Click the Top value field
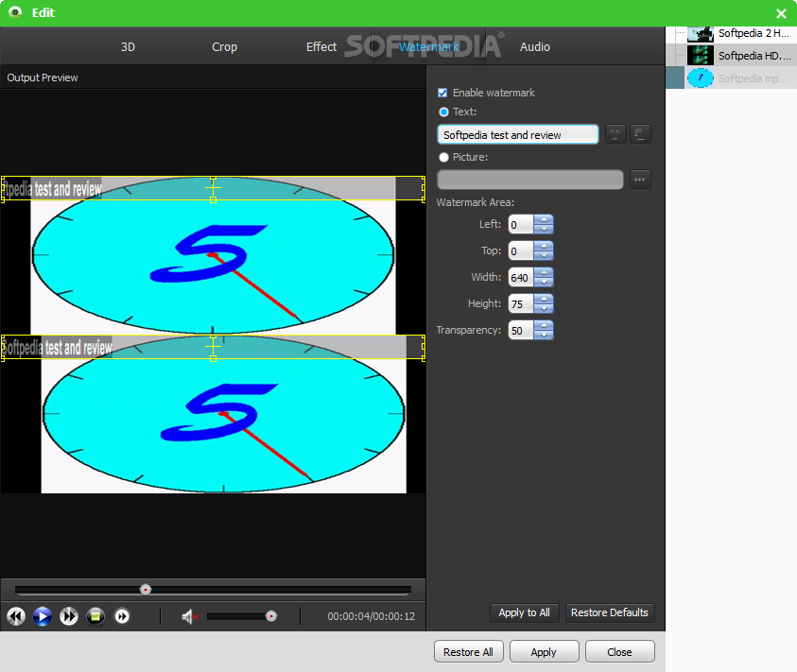This screenshot has width=797, height=672. click(x=521, y=250)
